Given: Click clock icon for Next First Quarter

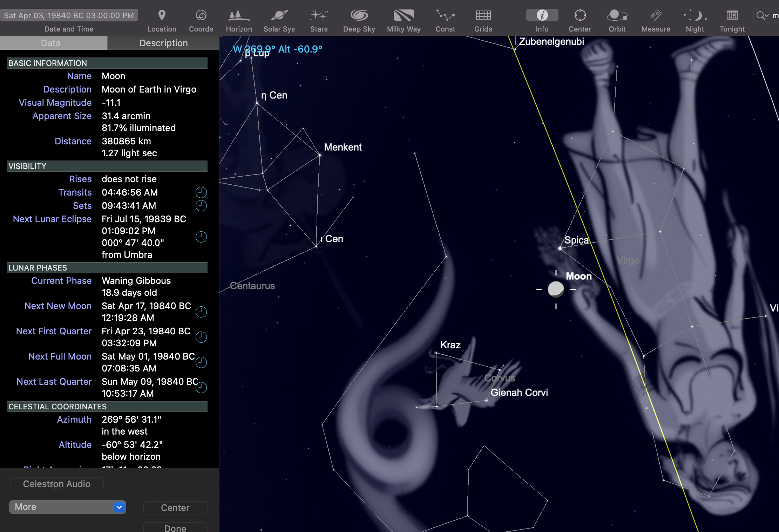Looking at the screenshot, I should pyautogui.click(x=201, y=337).
